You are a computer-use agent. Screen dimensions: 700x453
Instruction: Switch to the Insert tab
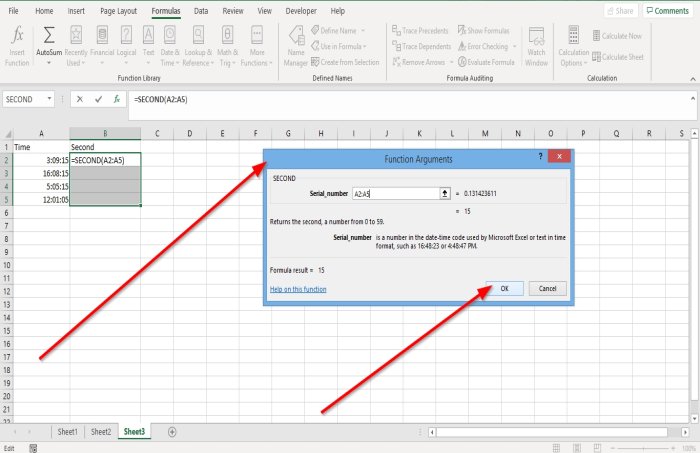click(x=76, y=11)
